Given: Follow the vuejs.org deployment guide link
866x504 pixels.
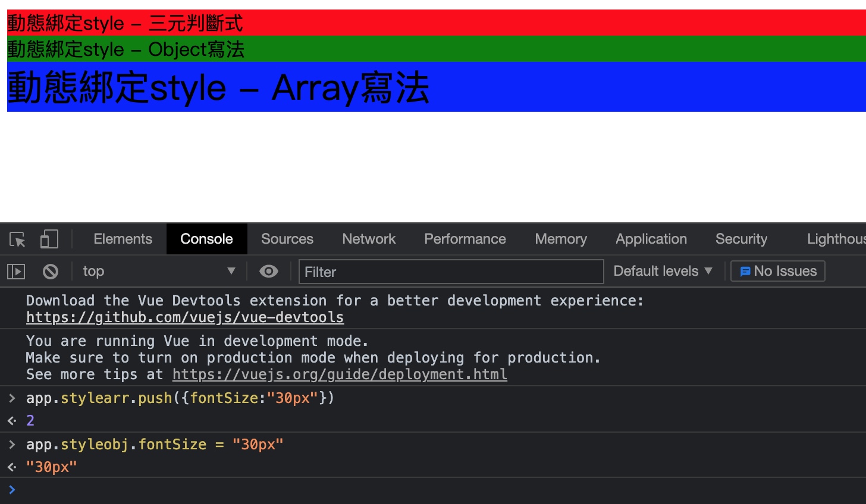Looking at the screenshot, I should pos(340,374).
